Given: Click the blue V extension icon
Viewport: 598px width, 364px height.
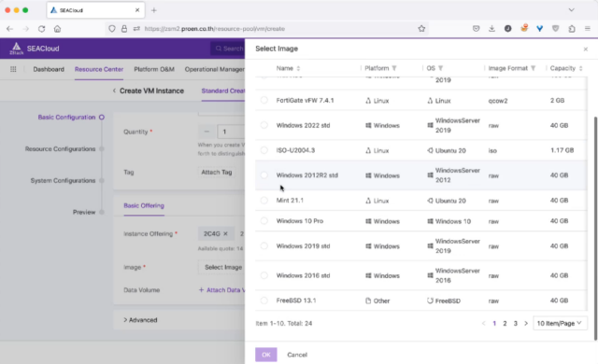Looking at the screenshot, I should click(539, 29).
